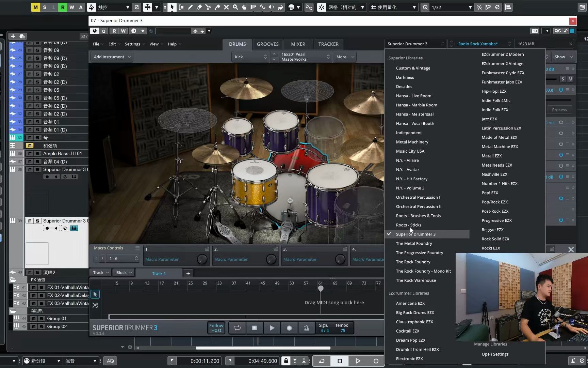Switch to the MIXER tab
Screen dimensions: 588x368
point(298,44)
